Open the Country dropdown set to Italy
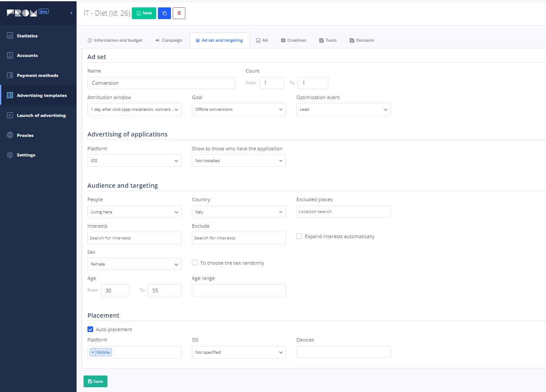Image resolution: width=546 pixels, height=392 pixels. point(239,212)
